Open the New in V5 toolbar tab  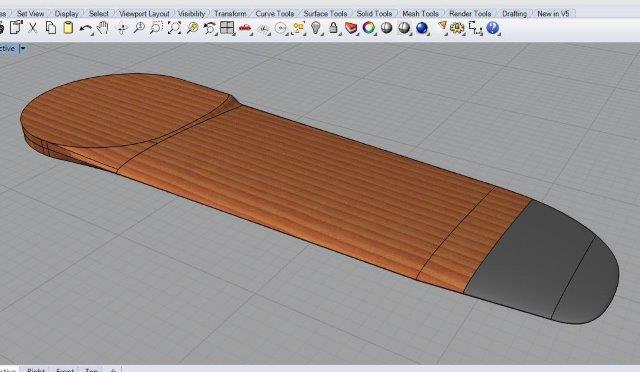click(553, 13)
